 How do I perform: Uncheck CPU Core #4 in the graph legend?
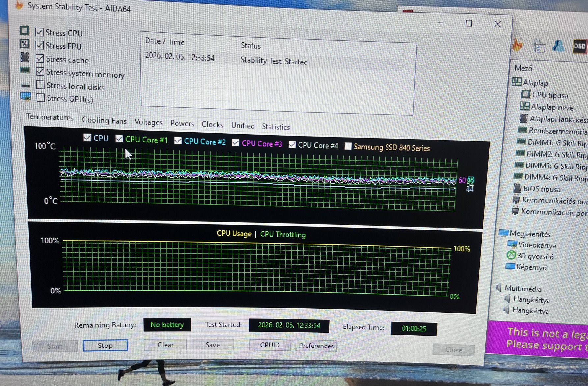pos(292,145)
